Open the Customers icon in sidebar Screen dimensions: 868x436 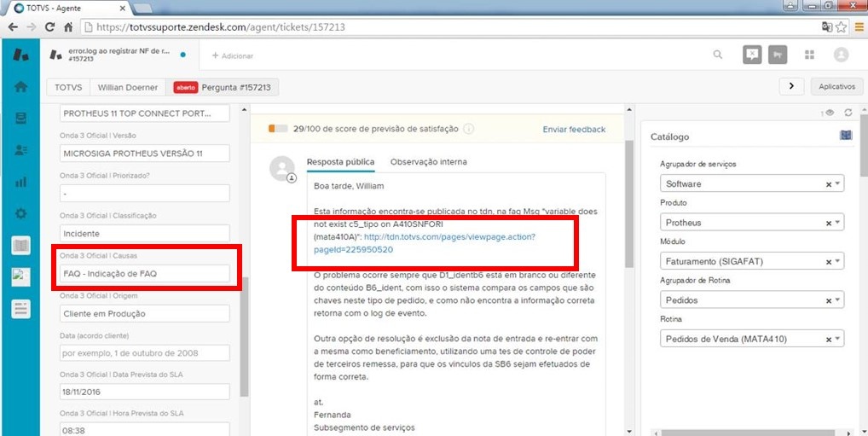20,150
